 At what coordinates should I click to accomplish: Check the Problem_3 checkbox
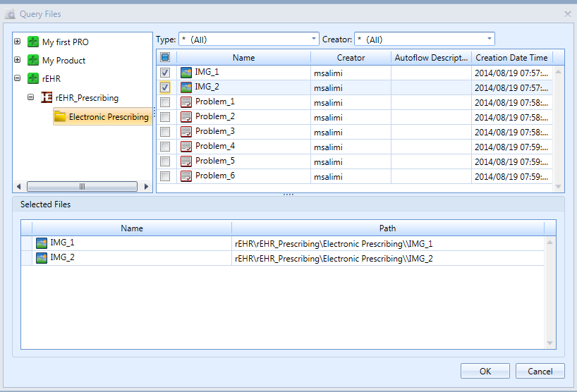165,132
